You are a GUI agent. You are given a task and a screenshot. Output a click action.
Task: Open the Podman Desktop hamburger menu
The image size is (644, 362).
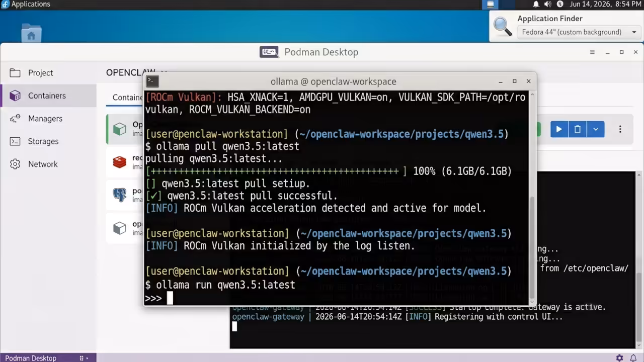click(x=592, y=52)
